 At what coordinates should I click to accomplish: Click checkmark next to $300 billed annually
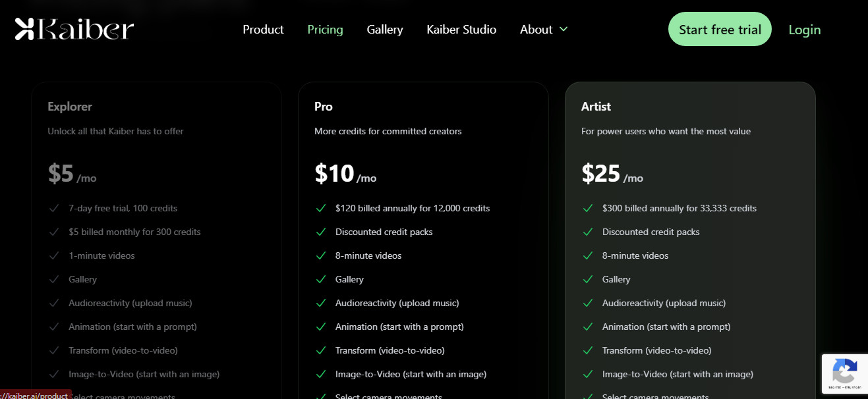(588, 208)
